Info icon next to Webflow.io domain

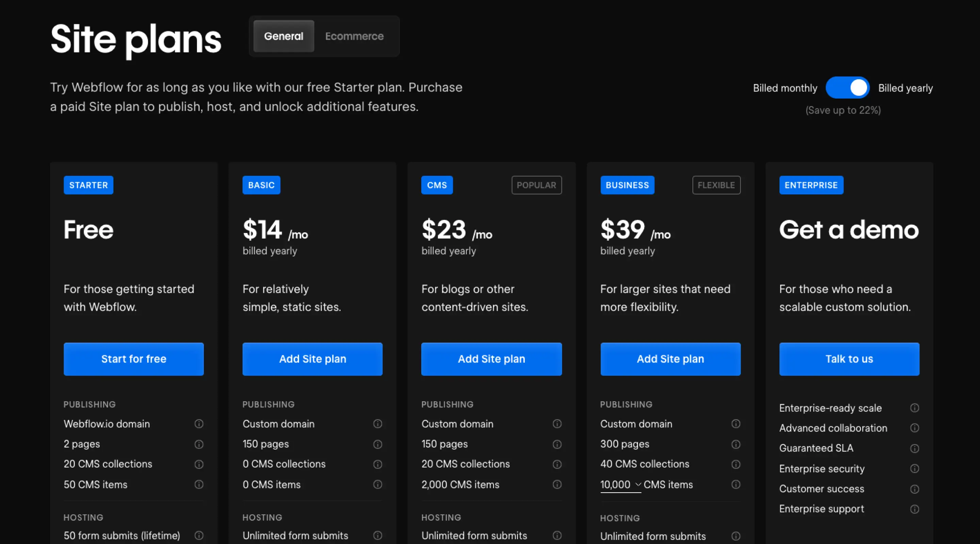point(199,424)
